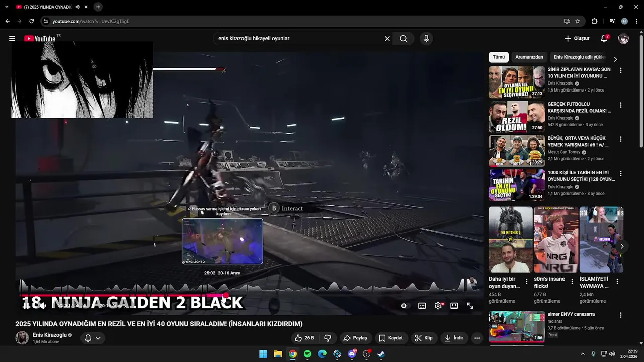Download the video with İndir
The image size is (644, 362).
click(454, 338)
